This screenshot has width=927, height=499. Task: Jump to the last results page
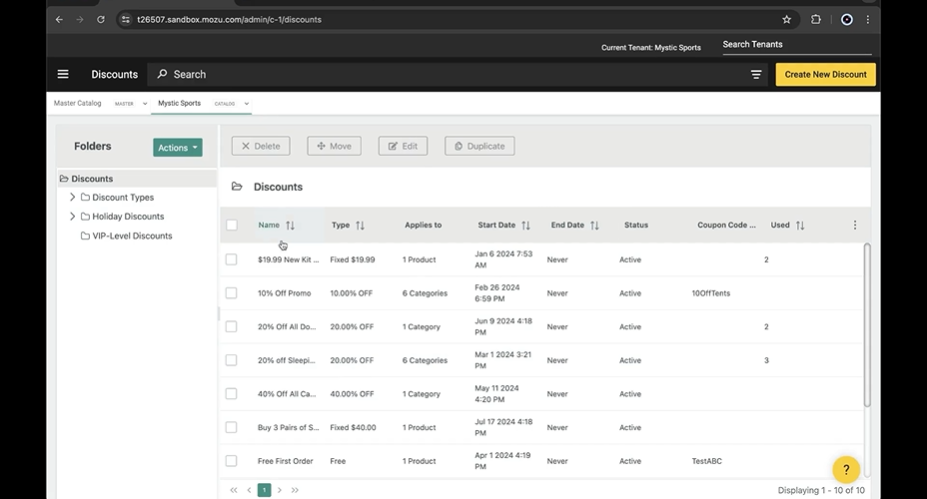point(295,490)
